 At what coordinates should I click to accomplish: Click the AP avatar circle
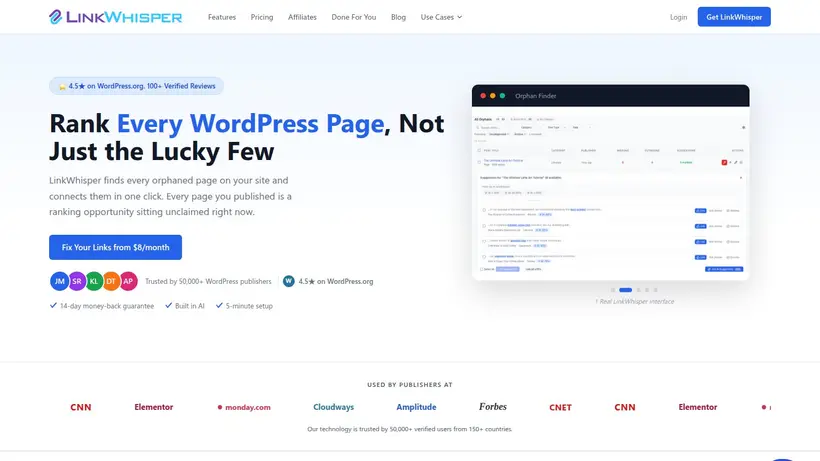pos(128,281)
